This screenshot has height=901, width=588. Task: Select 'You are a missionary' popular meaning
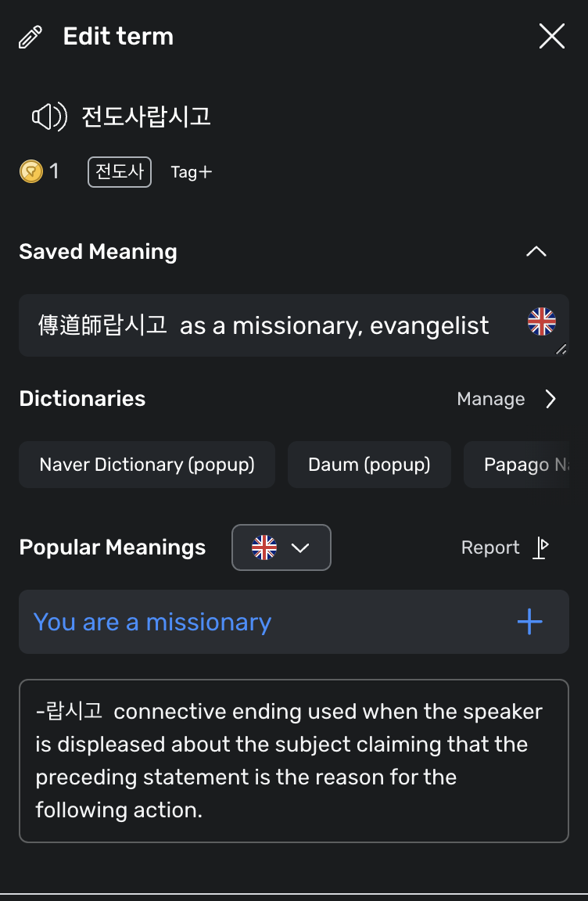[152, 622]
